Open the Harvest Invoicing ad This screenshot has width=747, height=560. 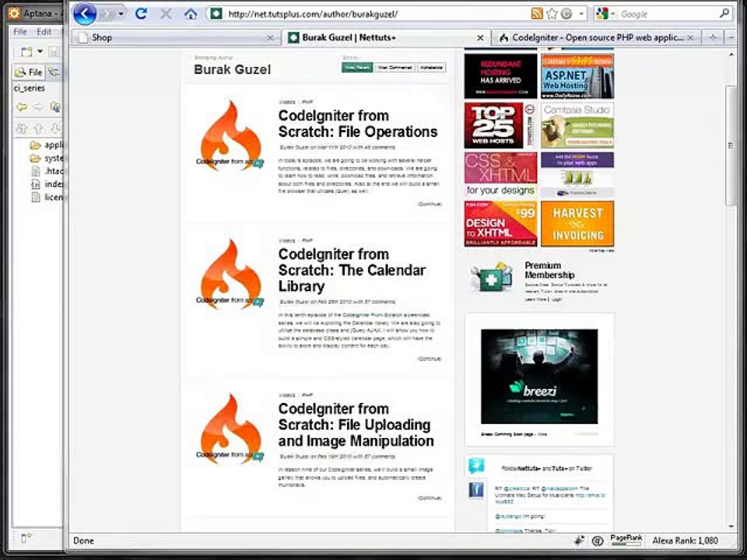coord(577,224)
